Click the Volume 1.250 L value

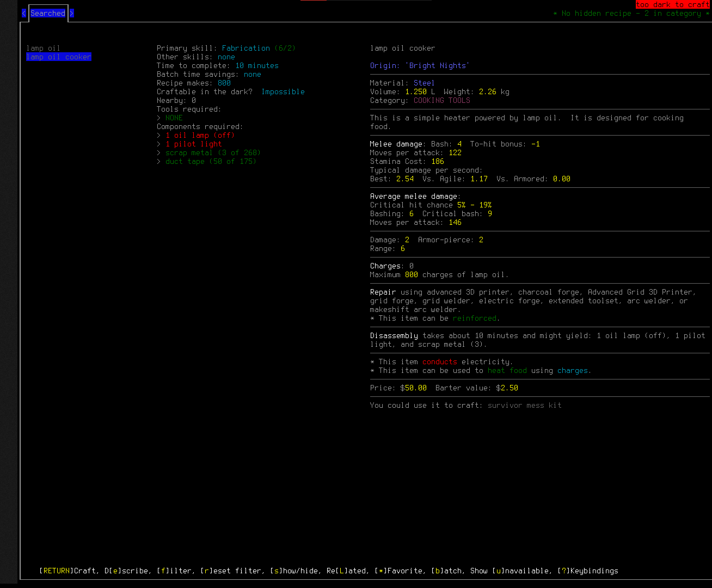(x=420, y=91)
